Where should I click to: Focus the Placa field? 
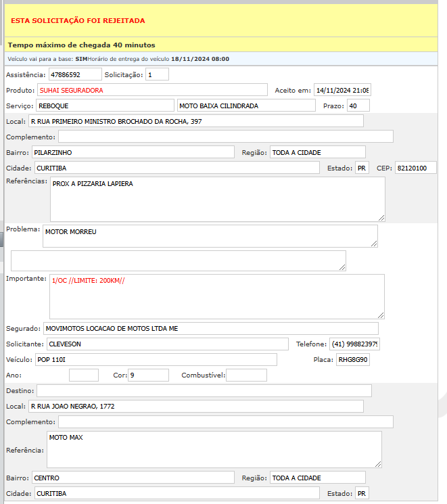[x=353, y=359]
